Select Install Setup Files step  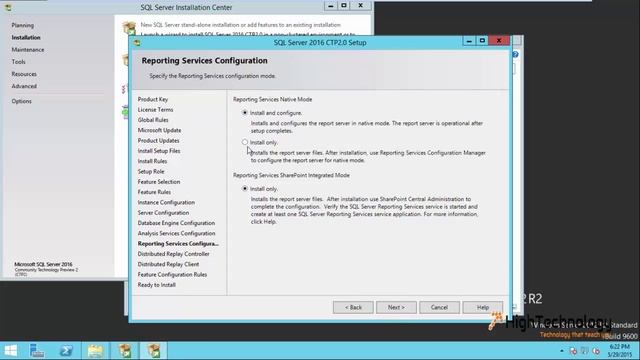tap(159, 151)
